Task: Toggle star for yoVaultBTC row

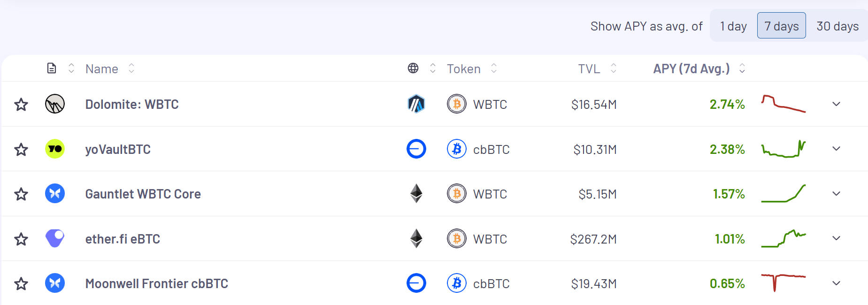Action: coord(21,149)
